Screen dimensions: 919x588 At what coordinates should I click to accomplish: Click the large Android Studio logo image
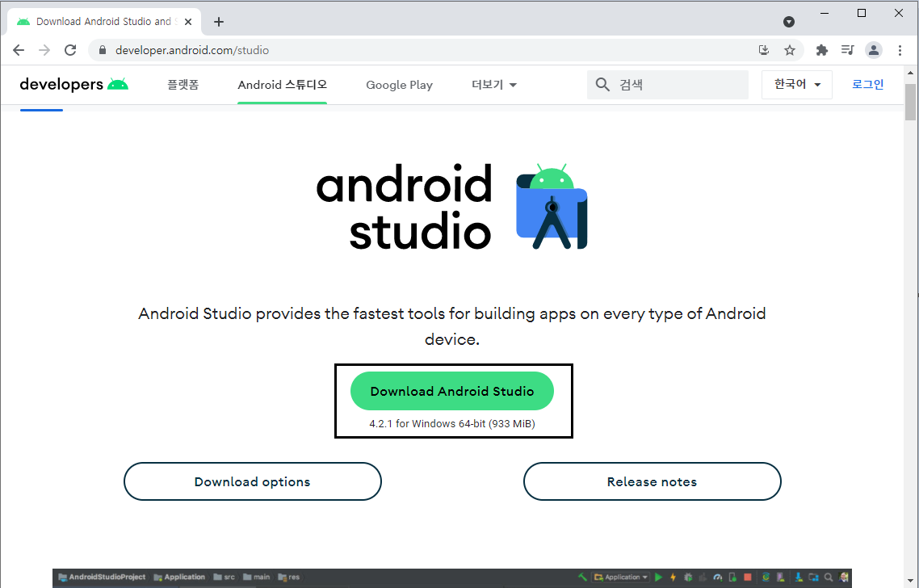point(452,206)
